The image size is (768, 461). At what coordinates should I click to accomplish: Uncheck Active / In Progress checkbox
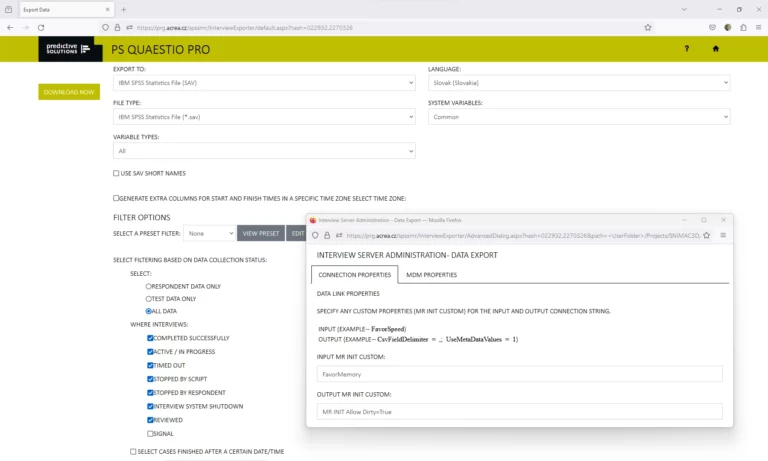click(x=150, y=351)
